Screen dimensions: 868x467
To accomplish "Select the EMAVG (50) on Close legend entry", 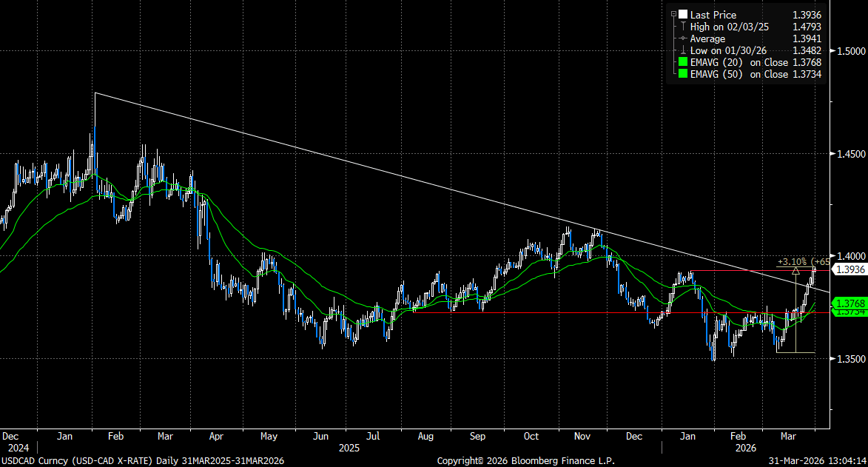I will coord(739,74).
